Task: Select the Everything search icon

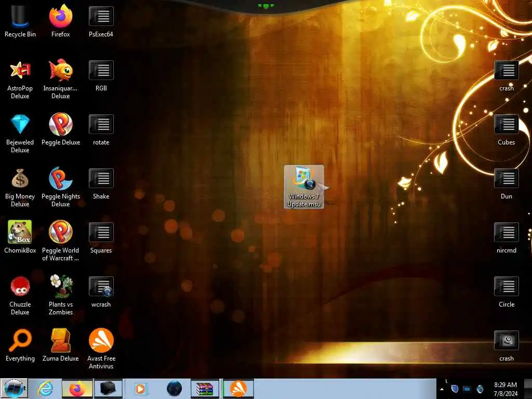Action: point(20,345)
